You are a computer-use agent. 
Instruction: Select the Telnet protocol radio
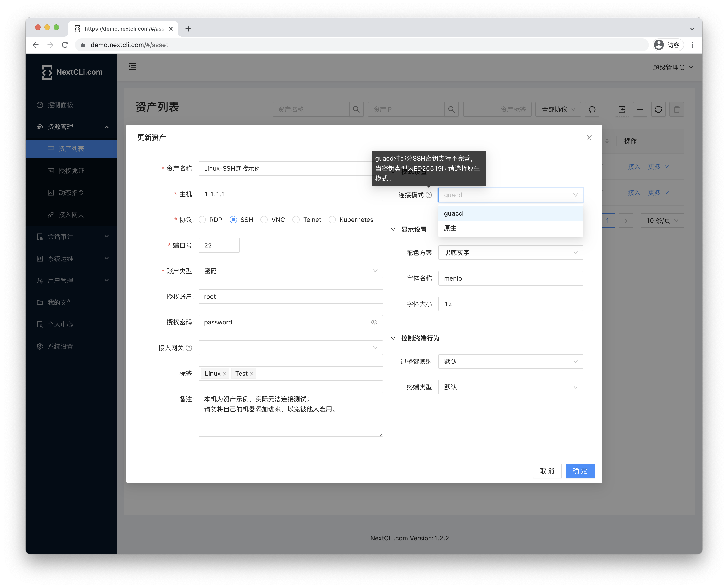pos(296,220)
